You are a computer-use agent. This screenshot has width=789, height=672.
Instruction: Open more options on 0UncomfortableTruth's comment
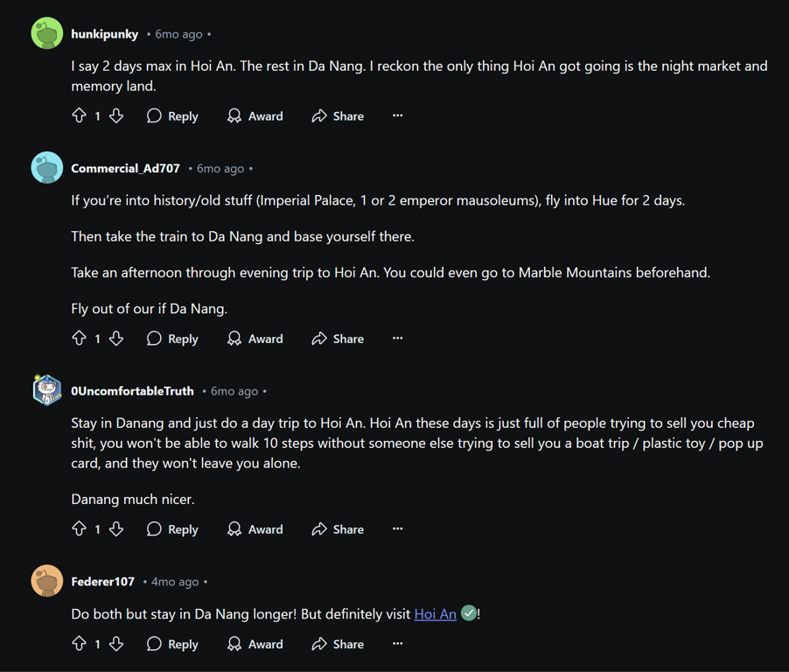point(398,529)
